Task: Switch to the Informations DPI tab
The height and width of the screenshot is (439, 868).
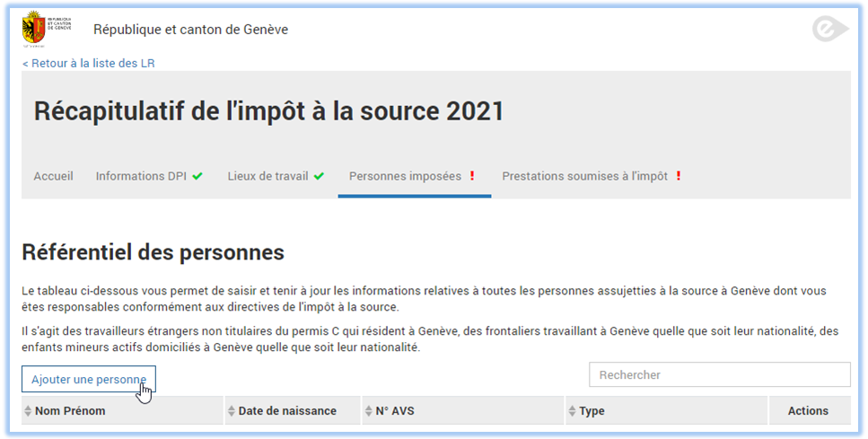Action: click(x=141, y=176)
